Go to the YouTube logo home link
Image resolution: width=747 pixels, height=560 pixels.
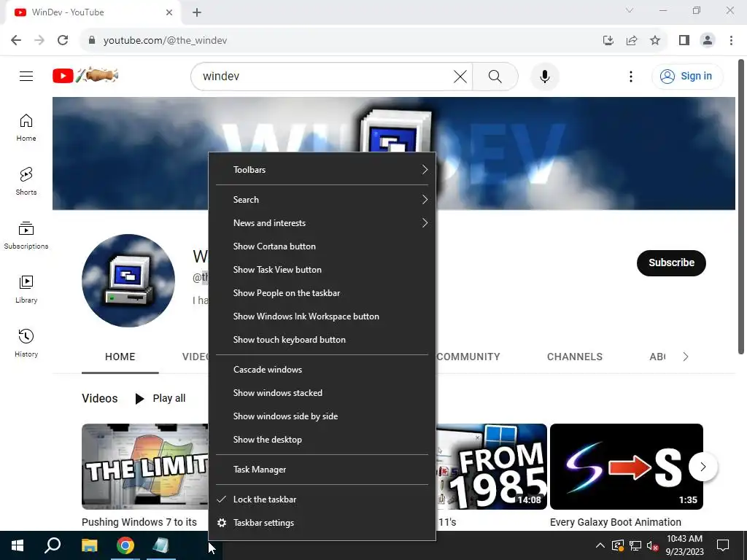pos(85,76)
